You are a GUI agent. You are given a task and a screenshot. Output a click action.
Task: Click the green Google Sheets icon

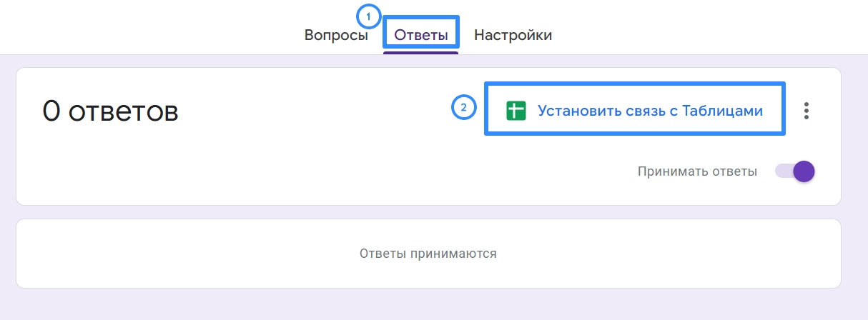point(516,111)
